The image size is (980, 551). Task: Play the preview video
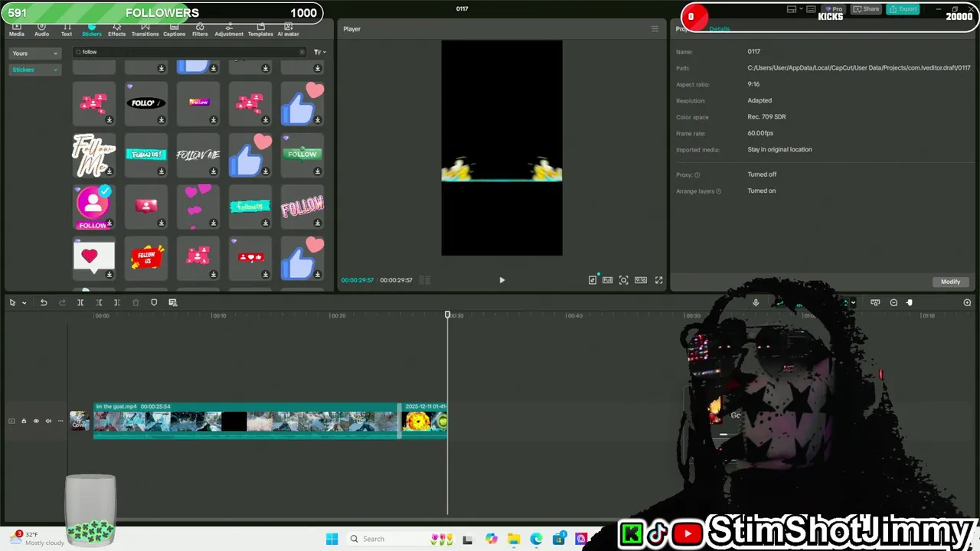point(501,280)
